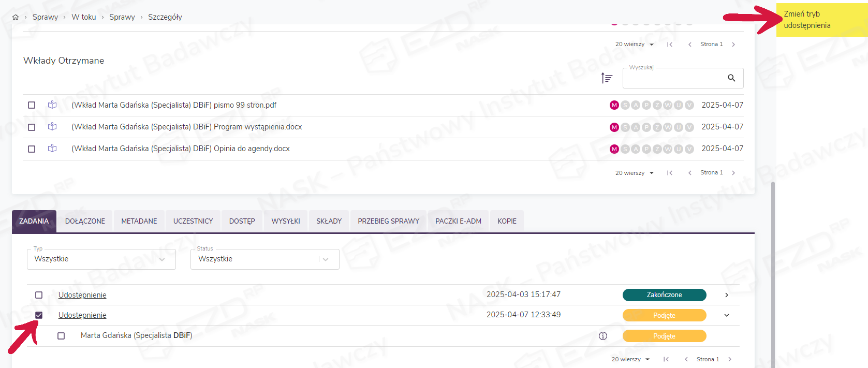Screen dimensions: 868x368
Task: Click document icon for Program wystąpienia.docx
Action: click(52, 127)
